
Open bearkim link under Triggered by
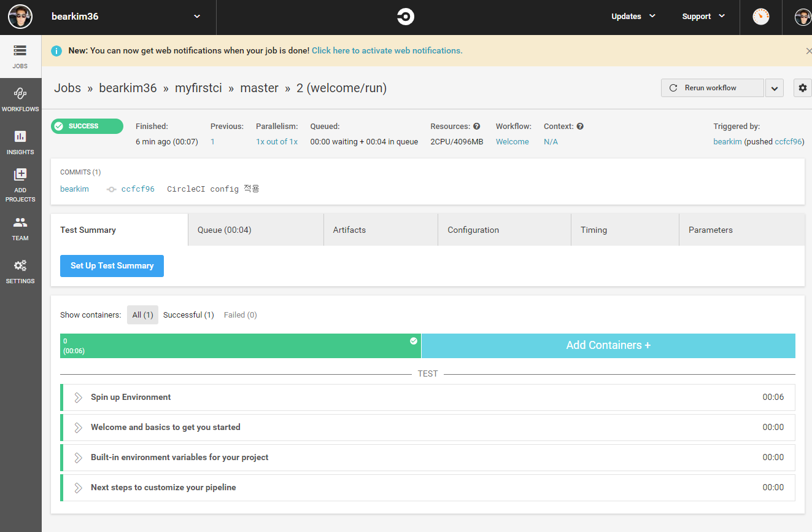(x=727, y=141)
